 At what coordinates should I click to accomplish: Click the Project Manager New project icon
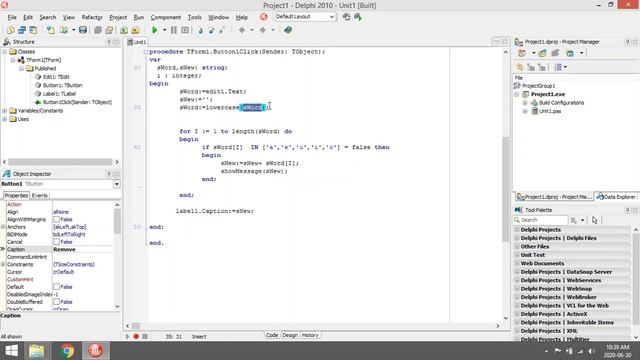pyautogui.click(x=542, y=53)
